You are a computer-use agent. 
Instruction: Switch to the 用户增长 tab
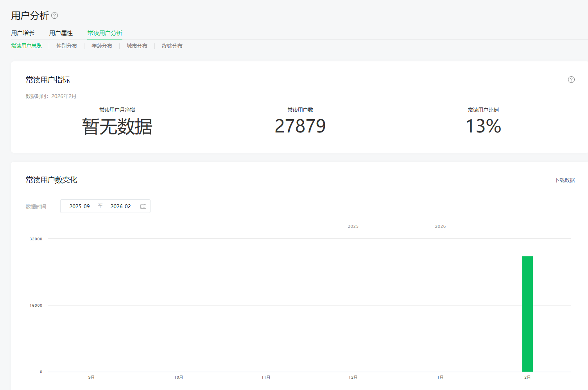pos(23,33)
